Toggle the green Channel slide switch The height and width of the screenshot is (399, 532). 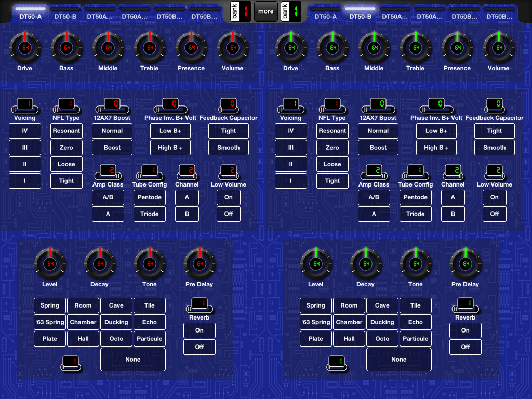coord(453,172)
